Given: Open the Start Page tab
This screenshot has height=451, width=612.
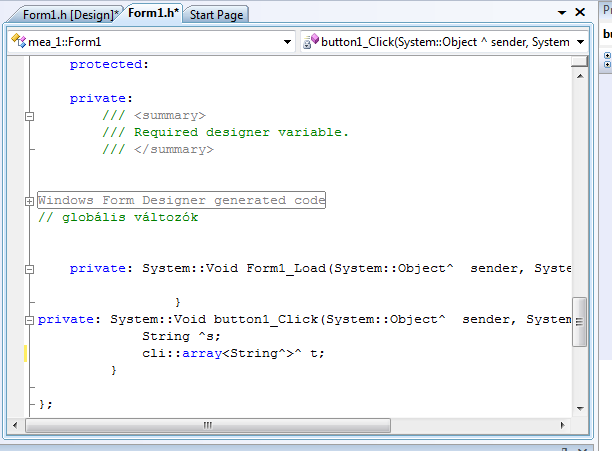Looking at the screenshot, I should pos(216,15).
